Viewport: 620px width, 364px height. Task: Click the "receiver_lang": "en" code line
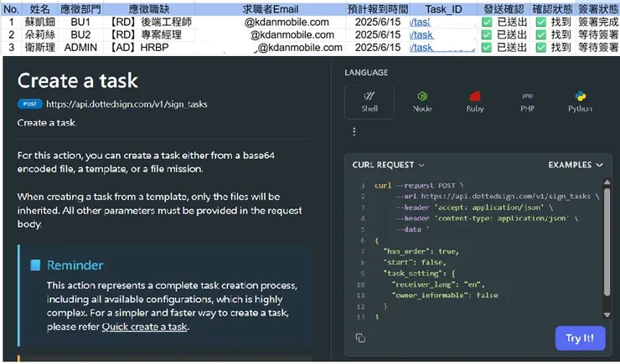point(438,285)
